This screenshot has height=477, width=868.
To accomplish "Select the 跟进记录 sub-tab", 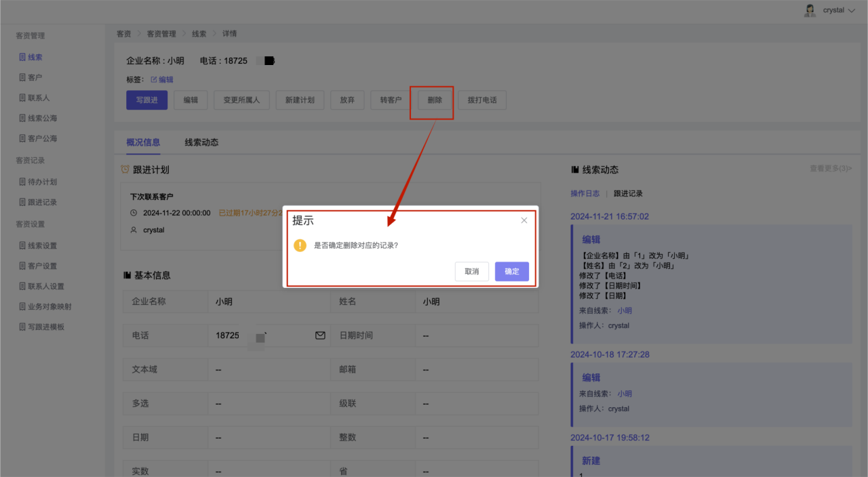I will pyautogui.click(x=628, y=194).
